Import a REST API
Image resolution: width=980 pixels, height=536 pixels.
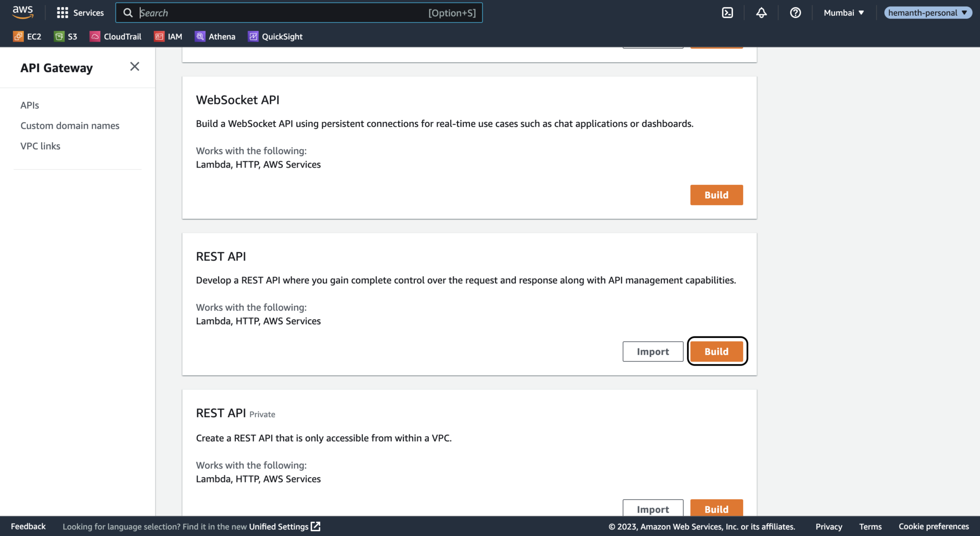click(x=653, y=351)
